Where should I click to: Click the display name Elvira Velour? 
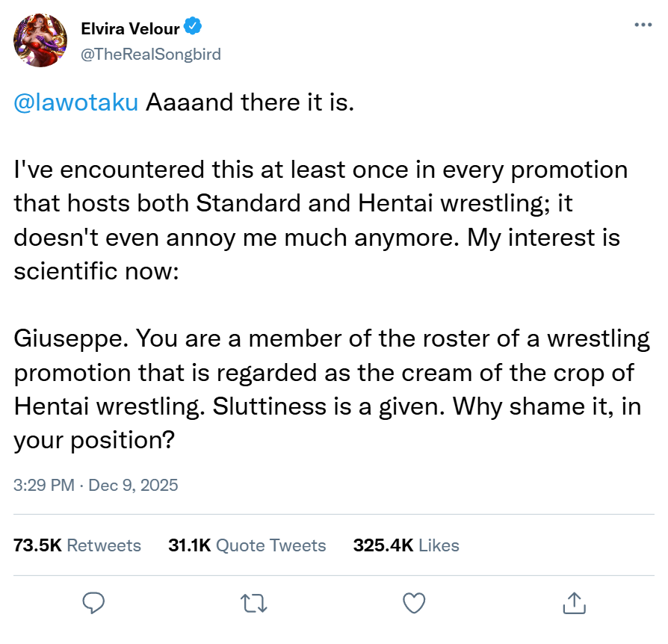pyautogui.click(x=130, y=29)
